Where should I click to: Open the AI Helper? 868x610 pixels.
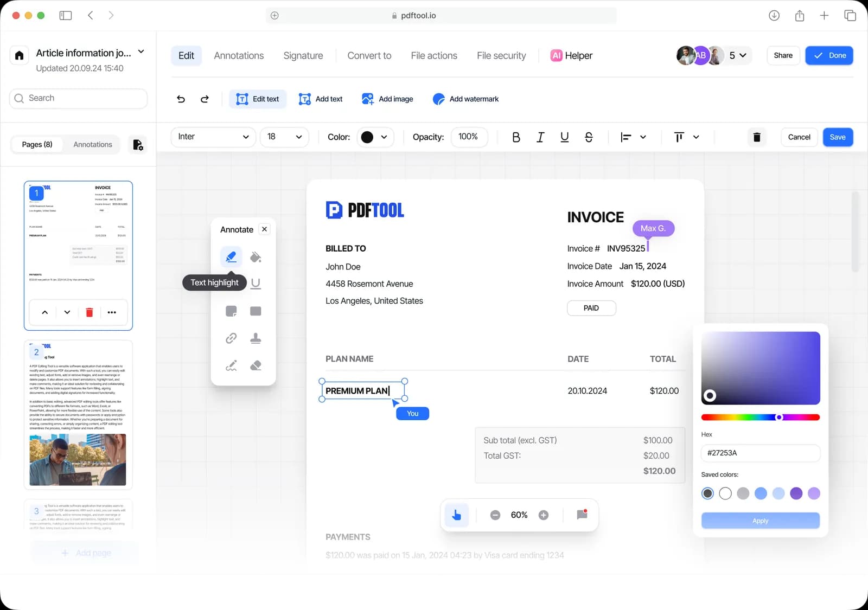click(571, 56)
